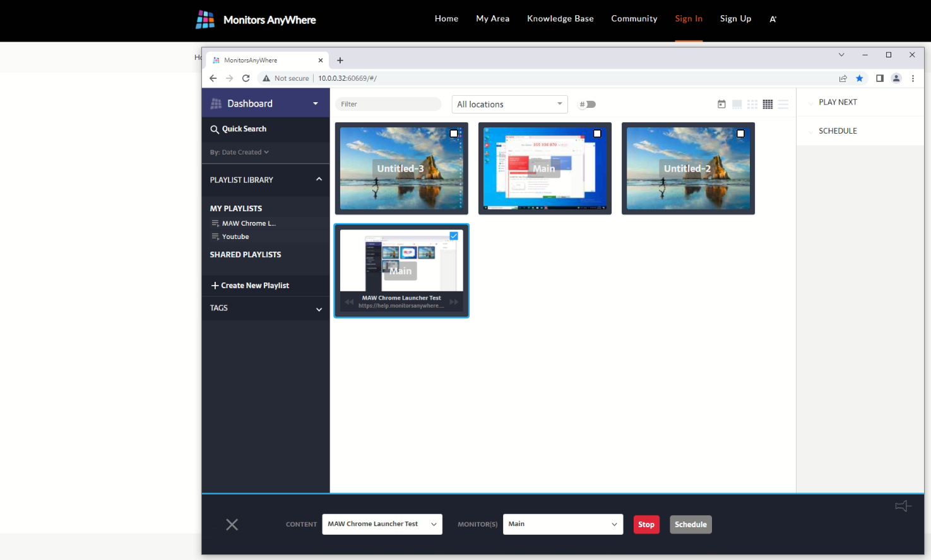931x560 pixels.
Task: Switch to single large tile view
Action: [737, 104]
